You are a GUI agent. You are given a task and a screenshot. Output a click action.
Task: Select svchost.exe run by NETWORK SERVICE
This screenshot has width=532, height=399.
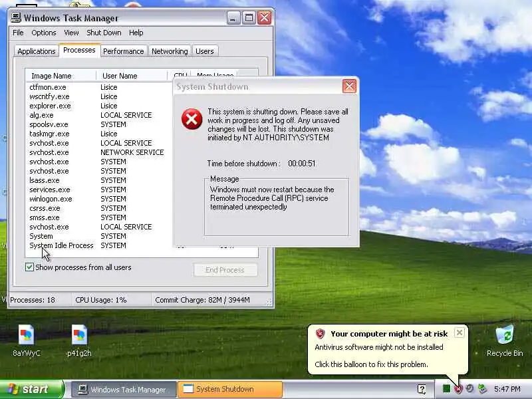tap(100, 152)
